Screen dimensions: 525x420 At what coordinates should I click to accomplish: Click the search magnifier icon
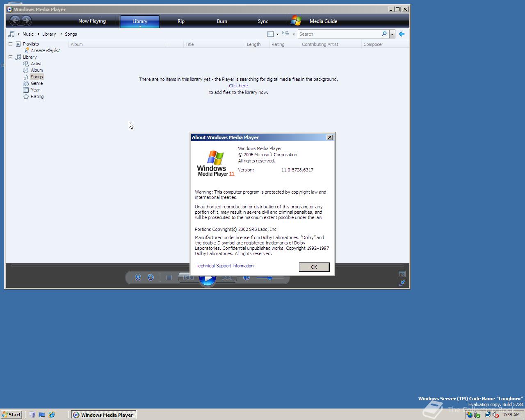pyautogui.click(x=384, y=34)
